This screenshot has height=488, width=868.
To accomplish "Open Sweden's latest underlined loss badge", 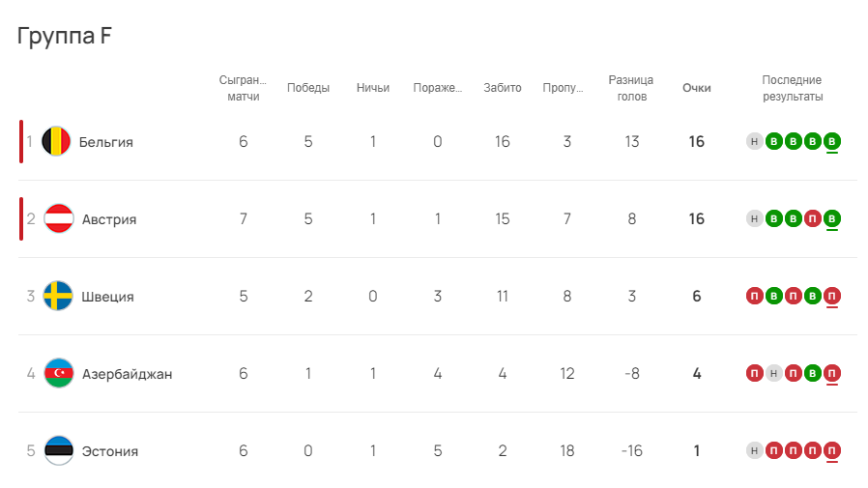I will point(831,296).
